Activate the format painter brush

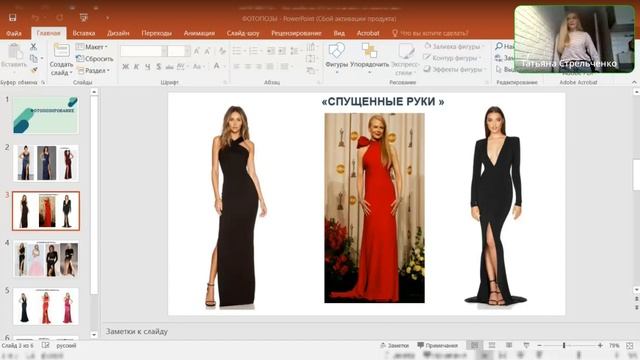click(x=34, y=70)
